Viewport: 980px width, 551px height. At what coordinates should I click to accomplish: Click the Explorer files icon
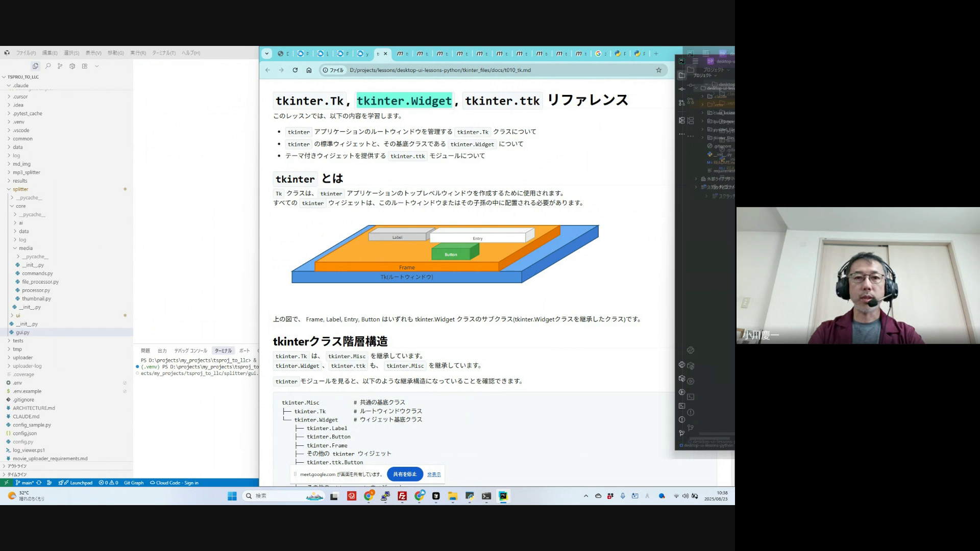[35, 66]
